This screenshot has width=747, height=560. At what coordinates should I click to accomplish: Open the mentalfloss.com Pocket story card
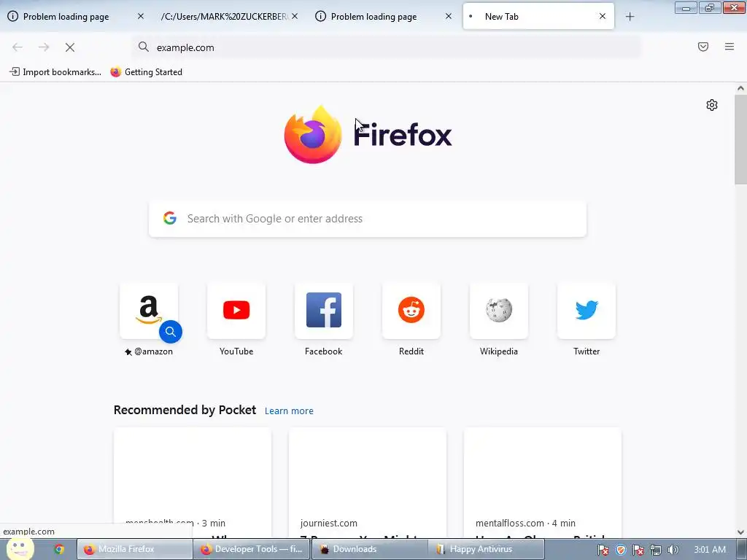pos(542,483)
